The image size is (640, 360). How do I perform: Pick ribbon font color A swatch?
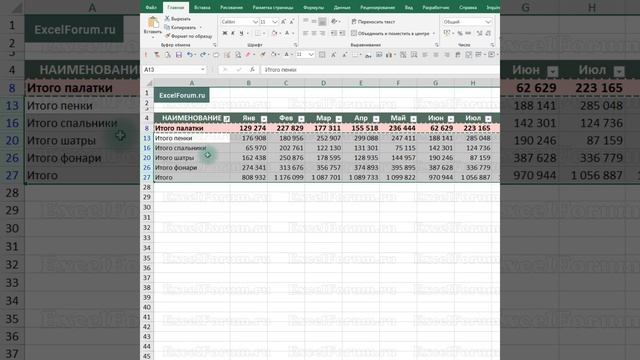(287, 33)
